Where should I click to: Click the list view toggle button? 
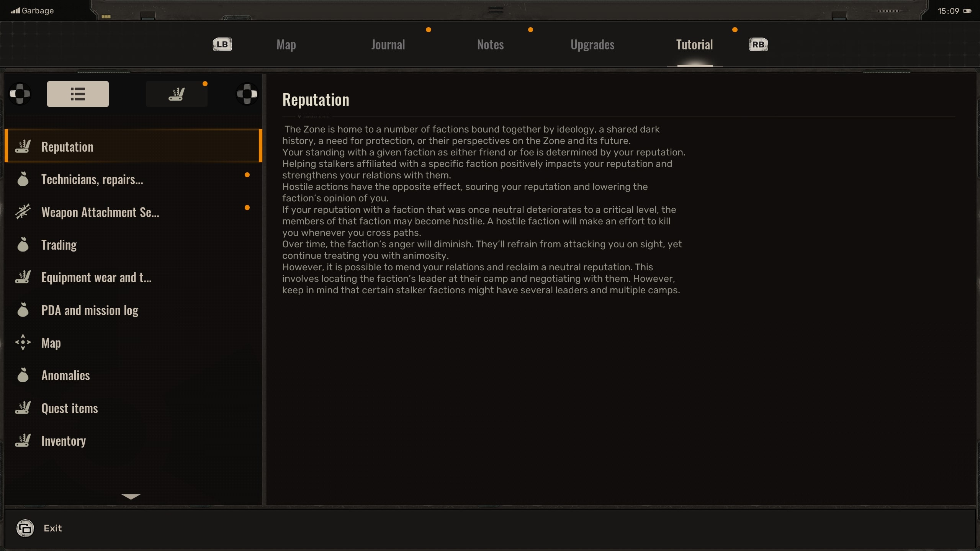(x=77, y=94)
